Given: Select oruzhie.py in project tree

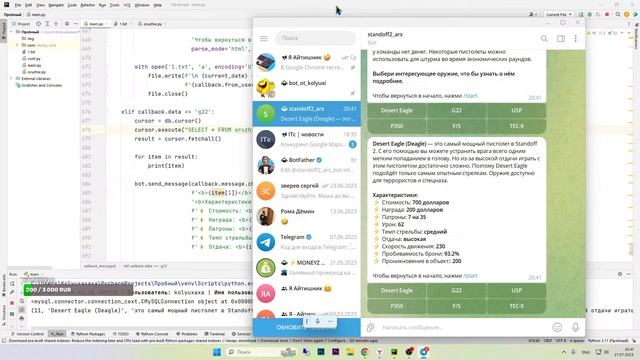Looking at the screenshot, I should click(36, 72).
